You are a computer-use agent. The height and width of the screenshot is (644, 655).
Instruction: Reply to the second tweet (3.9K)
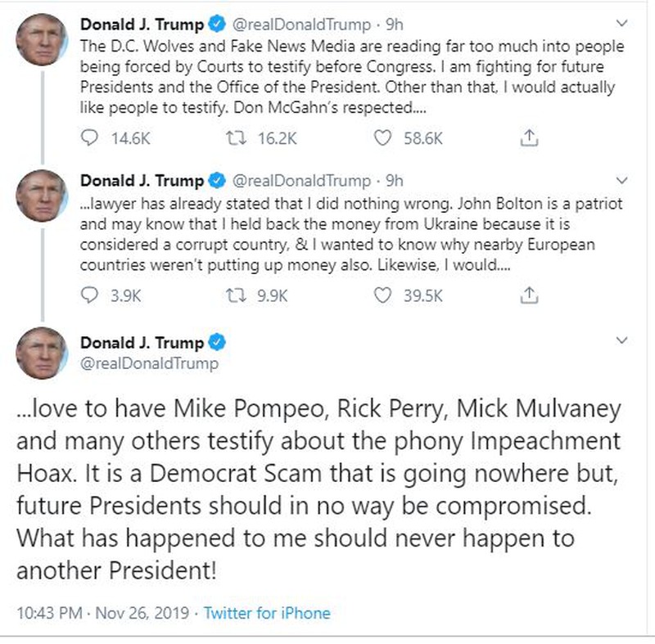click(90, 295)
